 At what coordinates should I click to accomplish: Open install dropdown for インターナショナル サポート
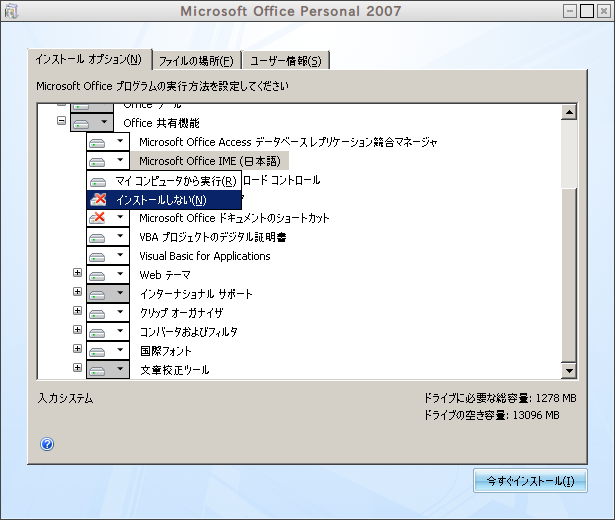[x=108, y=294]
